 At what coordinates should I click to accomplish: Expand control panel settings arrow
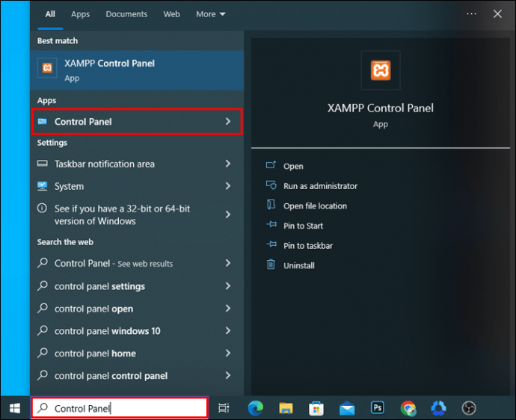point(228,285)
